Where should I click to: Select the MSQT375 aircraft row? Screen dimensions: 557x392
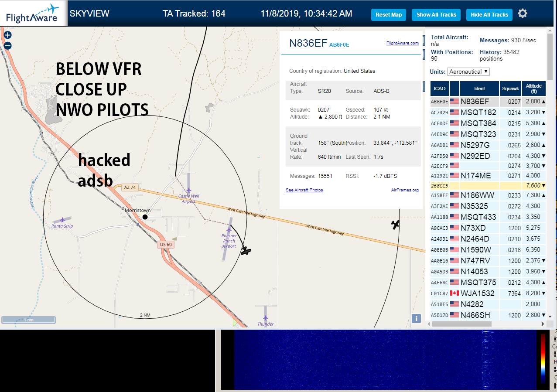488,282
